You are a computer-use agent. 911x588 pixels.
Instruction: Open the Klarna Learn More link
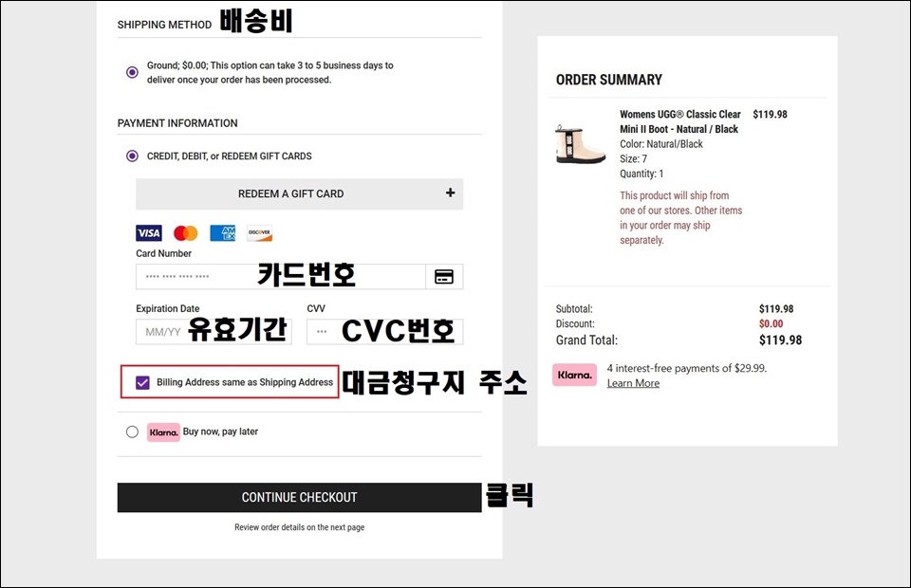[633, 383]
